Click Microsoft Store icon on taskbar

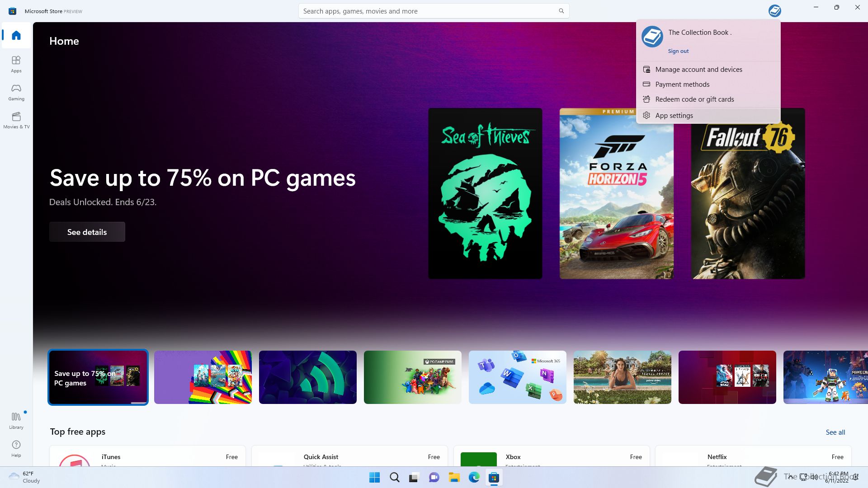494,478
